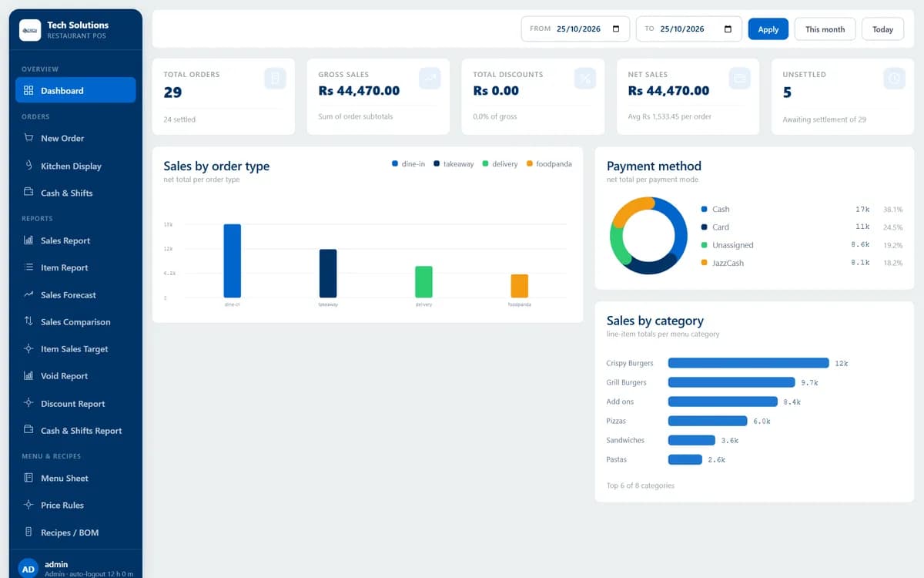
Task: Click the Dashboard grid icon in sidebar
Action: (x=28, y=90)
